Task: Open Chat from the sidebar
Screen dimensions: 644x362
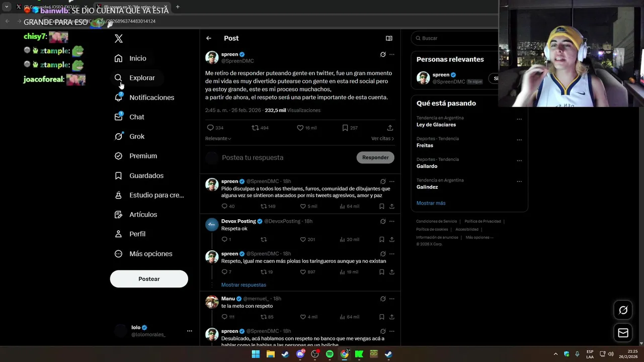Action: click(129, 117)
